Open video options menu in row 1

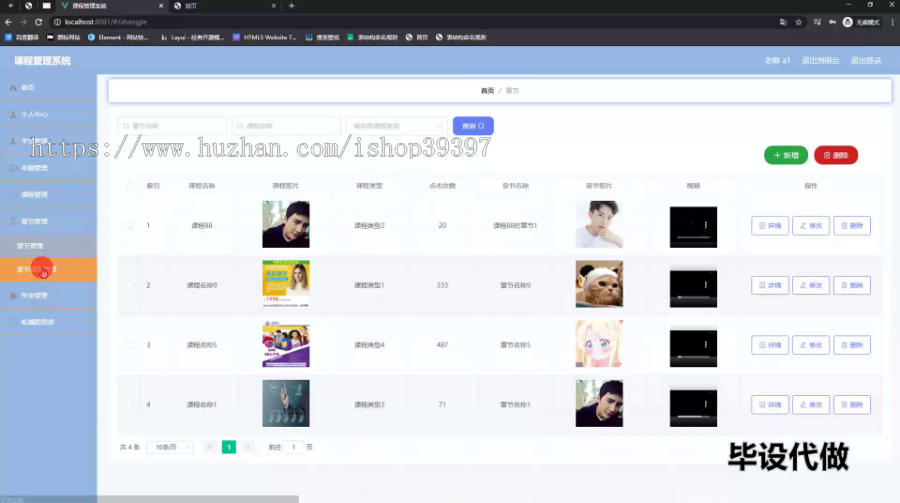point(706,225)
